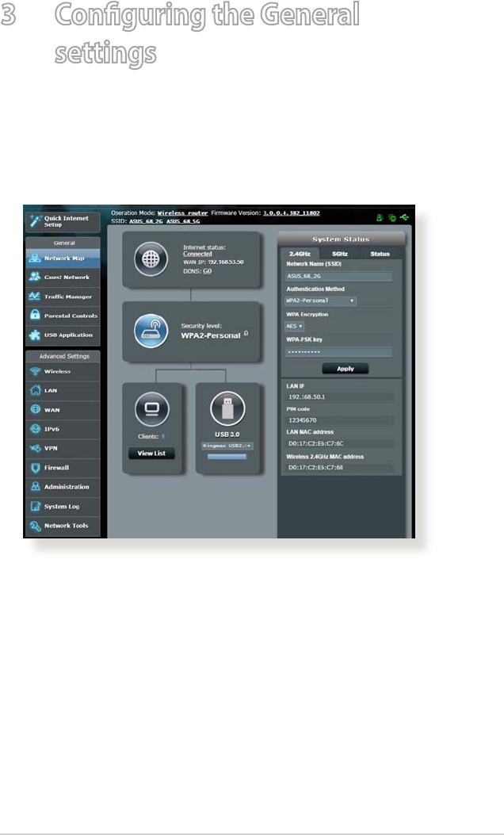Screen dimensions: 504x835
Task: Click the System Log notepad icon
Action: coord(35,507)
